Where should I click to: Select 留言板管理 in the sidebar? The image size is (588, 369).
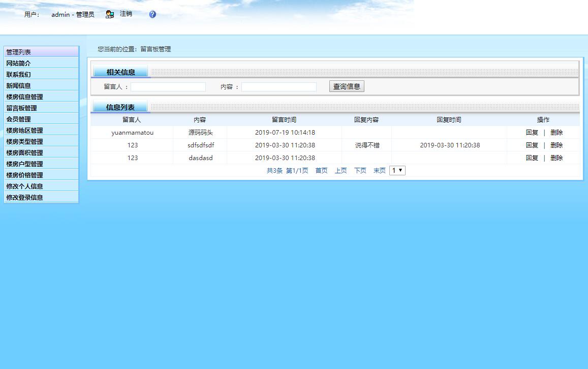click(x=21, y=107)
